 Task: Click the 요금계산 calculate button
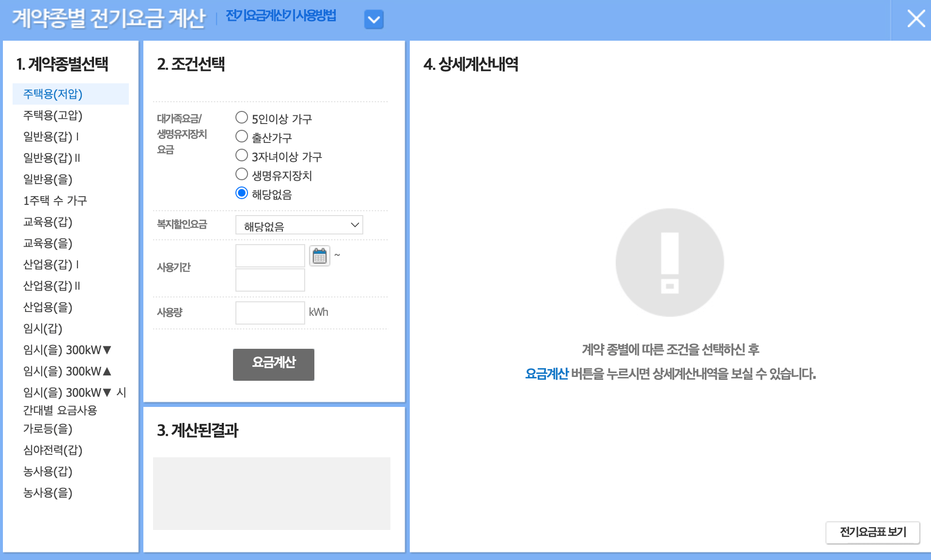pyautogui.click(x=273, y=364)
